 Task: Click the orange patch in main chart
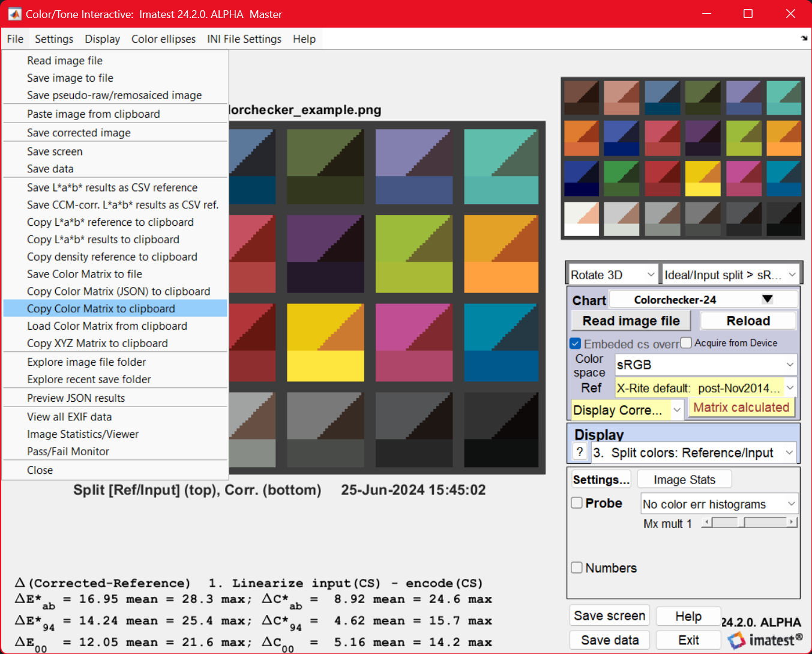(x=501, y=254)
